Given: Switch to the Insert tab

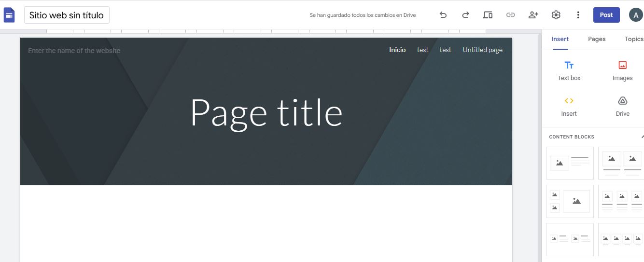Looking at the screenshot, I should 560,39.
